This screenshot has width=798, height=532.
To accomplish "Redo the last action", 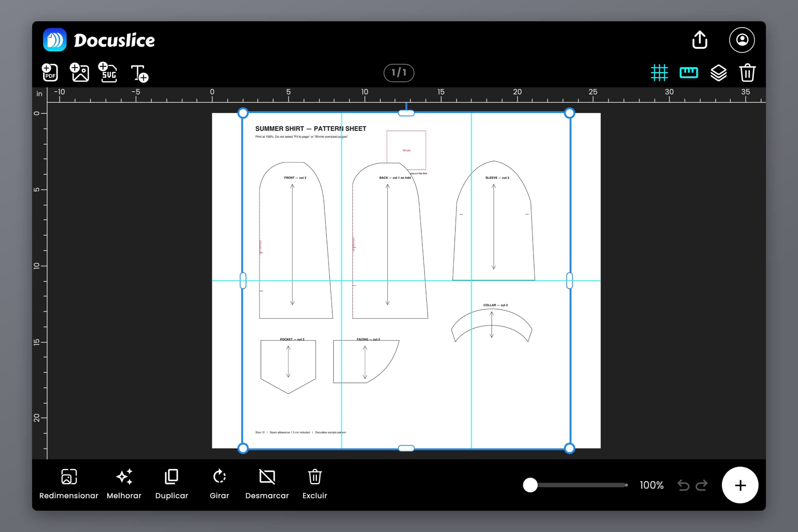I will point(702,485).
